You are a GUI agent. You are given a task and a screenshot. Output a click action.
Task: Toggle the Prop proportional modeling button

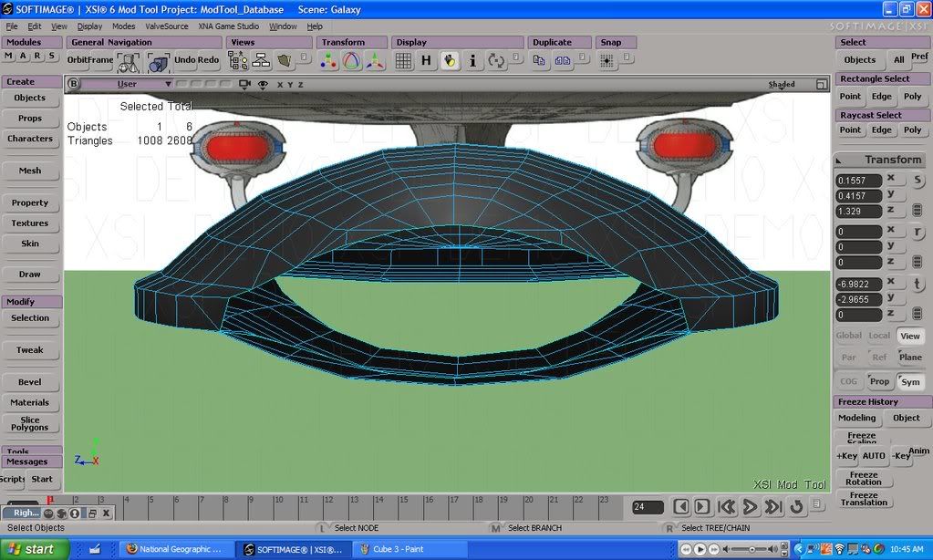[x=879, y=381]
